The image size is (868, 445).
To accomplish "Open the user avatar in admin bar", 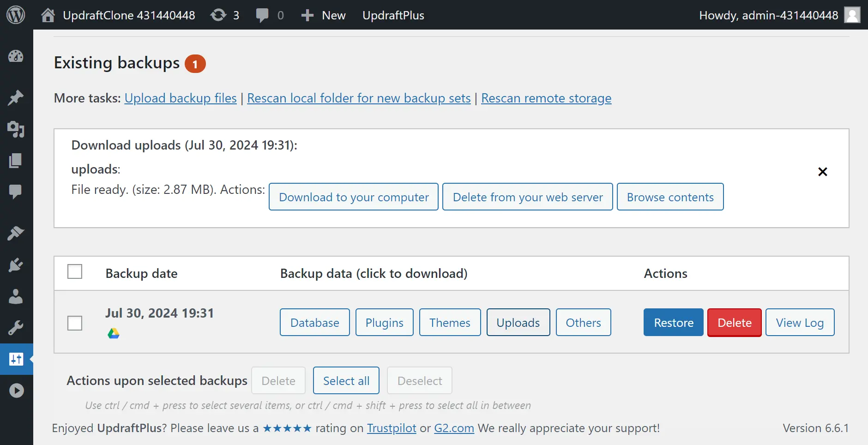I will pyautogui.click(x=852, y=15).
